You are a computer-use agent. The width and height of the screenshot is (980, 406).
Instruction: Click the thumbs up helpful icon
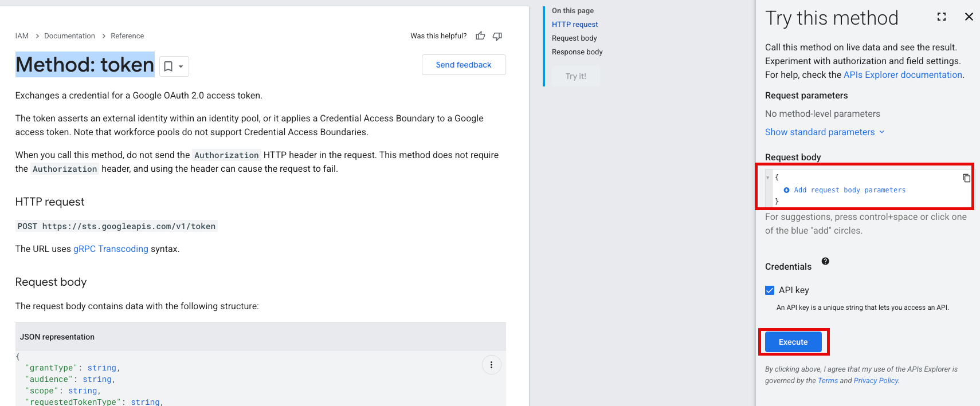pyautogui.click(x=480, y=36)
